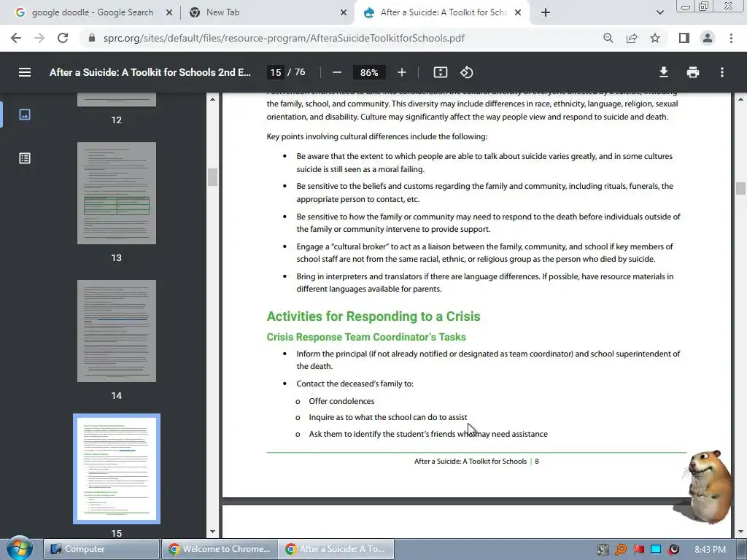Reload the current PDF page
Screen dimensions: 747x560
63,38
